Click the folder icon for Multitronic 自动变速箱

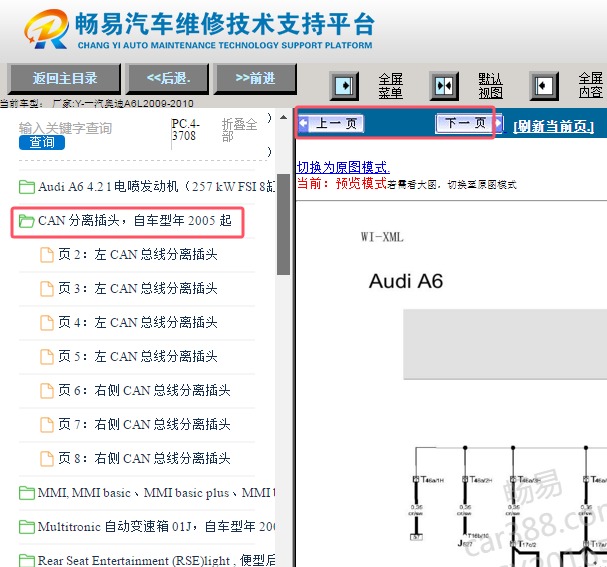click(x=27, y=527)
